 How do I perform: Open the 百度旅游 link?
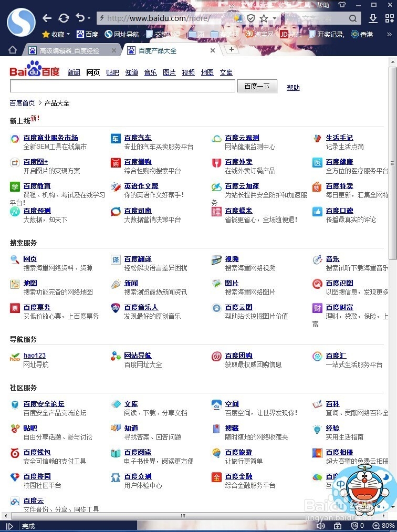click(x=238, y=452)
